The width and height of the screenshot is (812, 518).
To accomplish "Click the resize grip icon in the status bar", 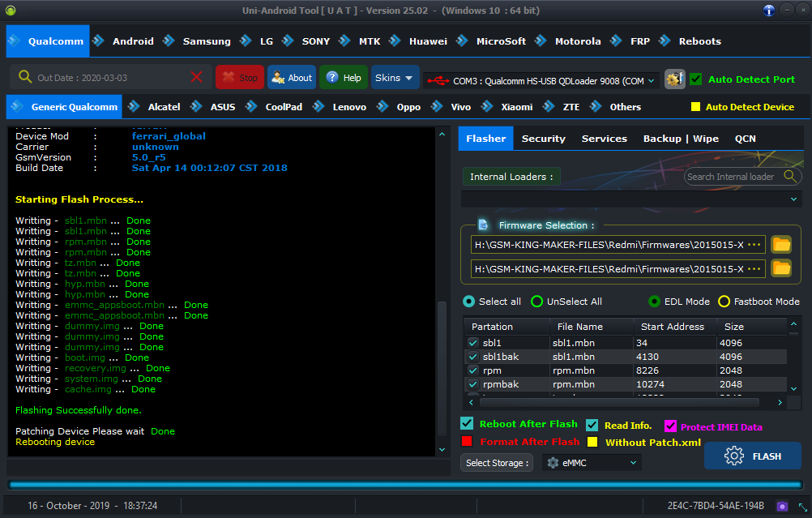I will [802, 507].
